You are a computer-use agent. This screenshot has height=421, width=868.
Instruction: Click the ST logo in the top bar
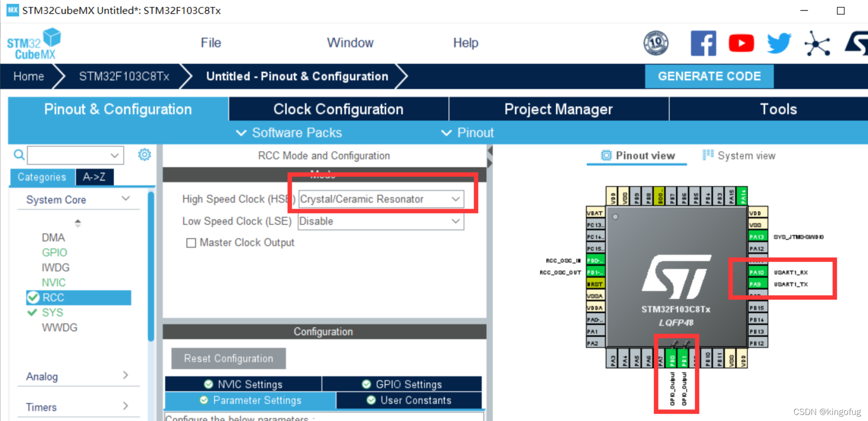coord(857,43)
